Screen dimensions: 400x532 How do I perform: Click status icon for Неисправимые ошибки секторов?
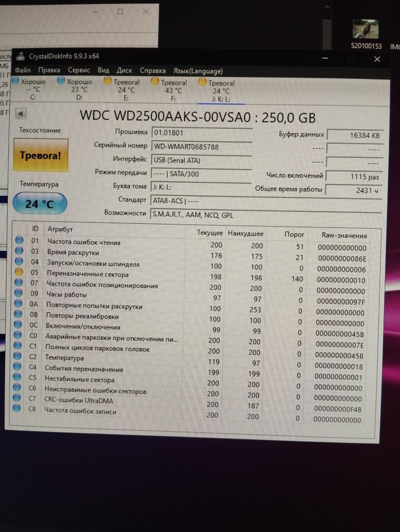pyautogui.click(x=17, y=387)
